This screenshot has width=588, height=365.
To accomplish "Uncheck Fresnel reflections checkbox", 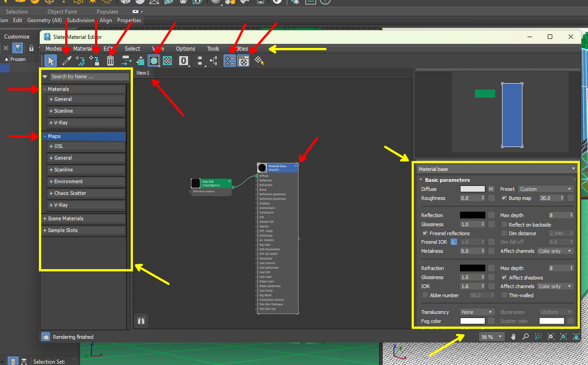I will [425, 233].
